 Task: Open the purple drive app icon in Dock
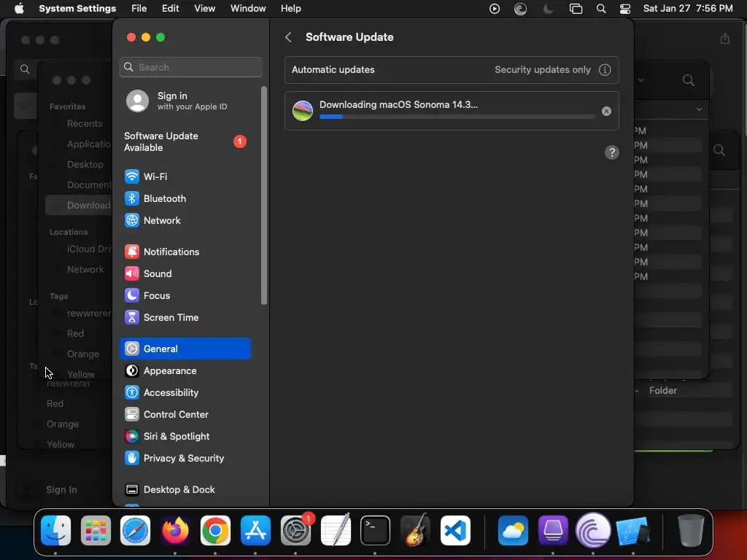click(x=553, y=531)
